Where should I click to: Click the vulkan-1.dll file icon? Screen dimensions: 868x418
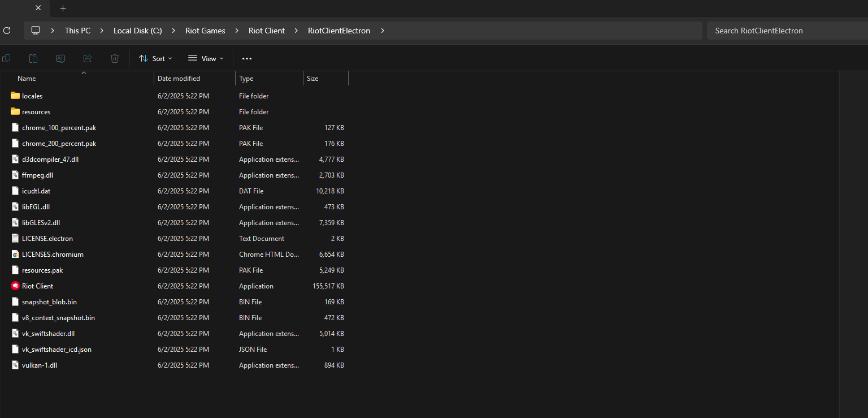click(15, 365)
